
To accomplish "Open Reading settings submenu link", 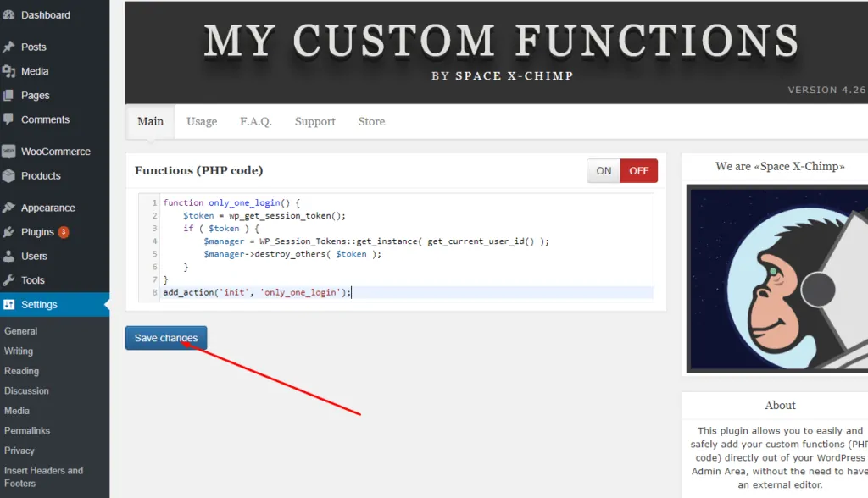I will click(21, 371).
